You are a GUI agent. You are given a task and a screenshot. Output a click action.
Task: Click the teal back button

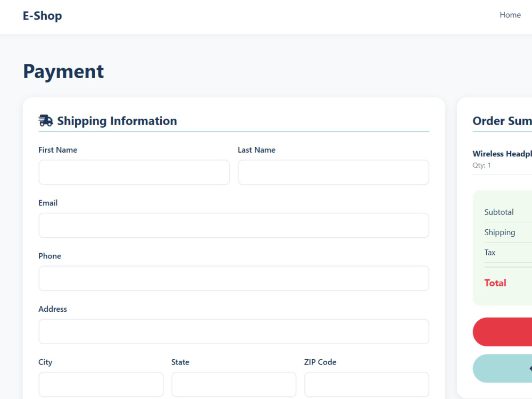click(x=503, y=369)
